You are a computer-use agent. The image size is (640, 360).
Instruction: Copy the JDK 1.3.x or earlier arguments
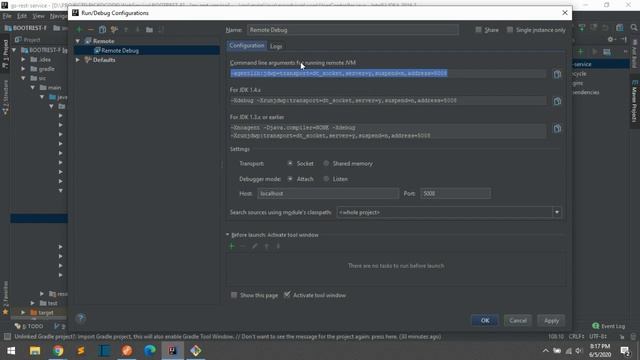(557, 129)
